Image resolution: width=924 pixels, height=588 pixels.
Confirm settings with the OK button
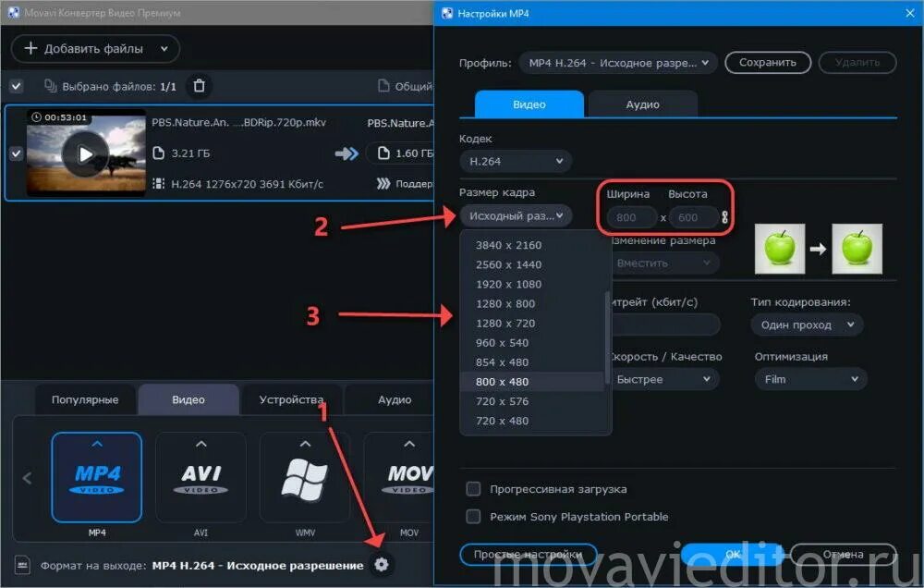(x=733, y=555)
